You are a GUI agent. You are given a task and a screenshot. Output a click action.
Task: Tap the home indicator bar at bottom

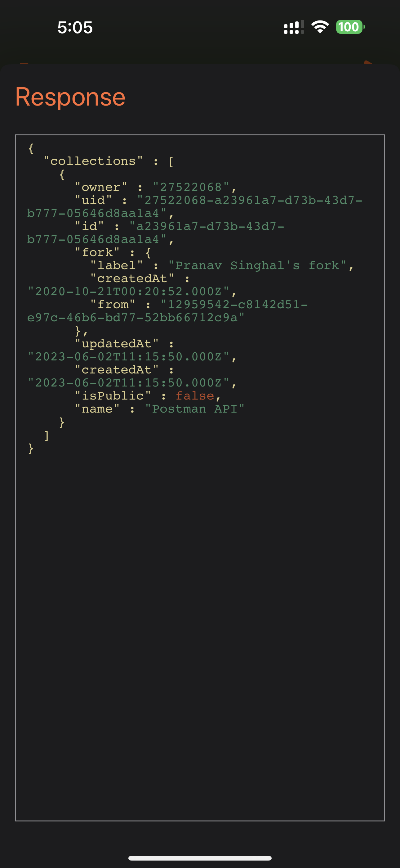[x=200, y=857]
